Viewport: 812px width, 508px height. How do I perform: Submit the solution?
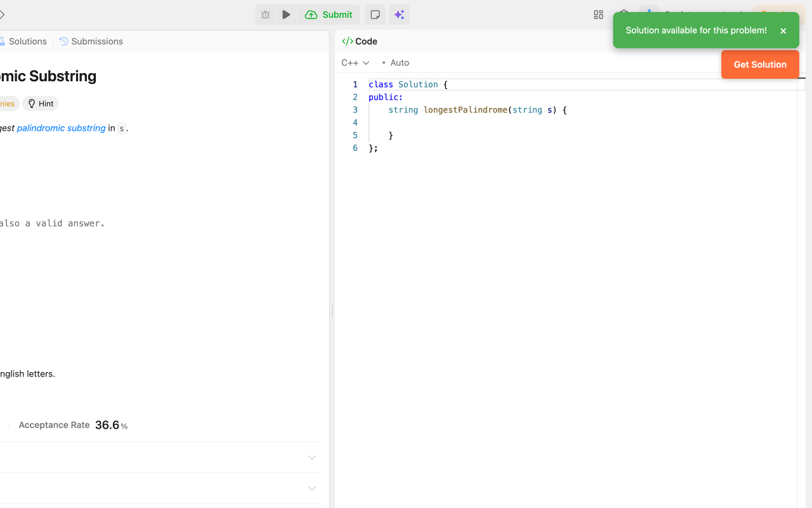[329, 15]
